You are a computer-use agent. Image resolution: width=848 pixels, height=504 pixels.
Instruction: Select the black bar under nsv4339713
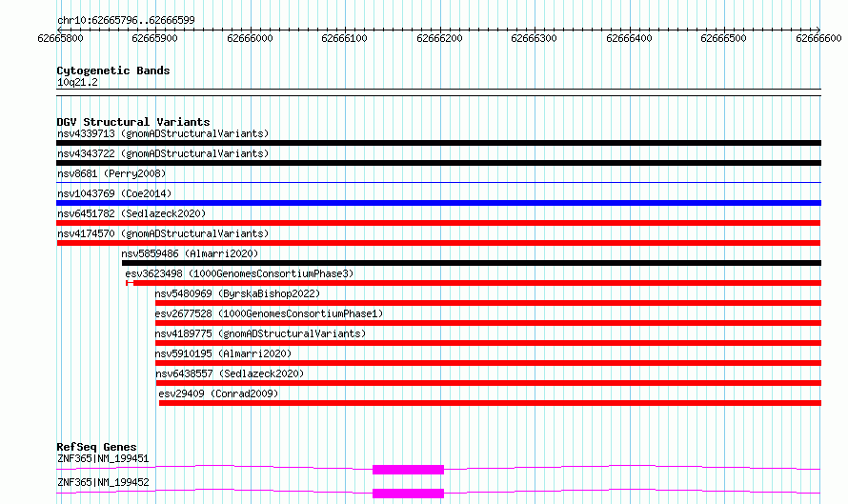pos(438,143)
